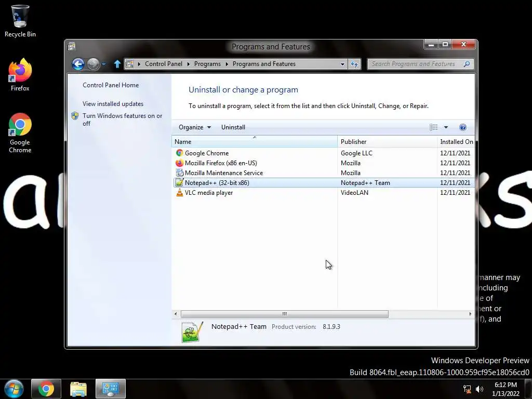The image size is (532, 399).
Task: Click the address bar Control Panel icon
Action: (129, 64)
